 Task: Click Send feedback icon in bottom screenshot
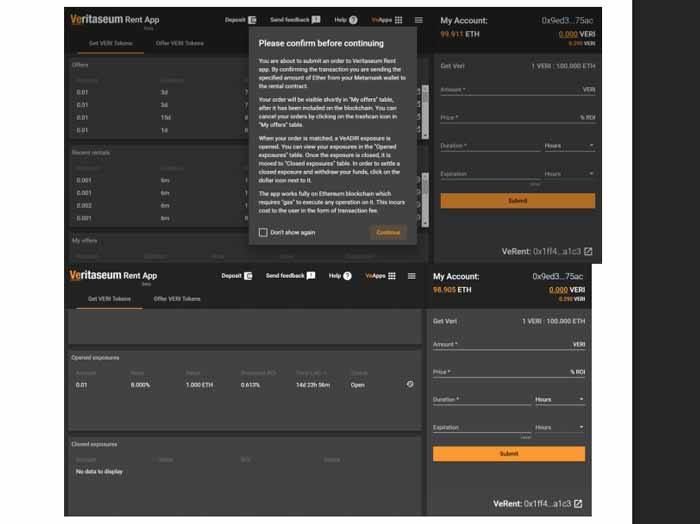coord(311,275)
